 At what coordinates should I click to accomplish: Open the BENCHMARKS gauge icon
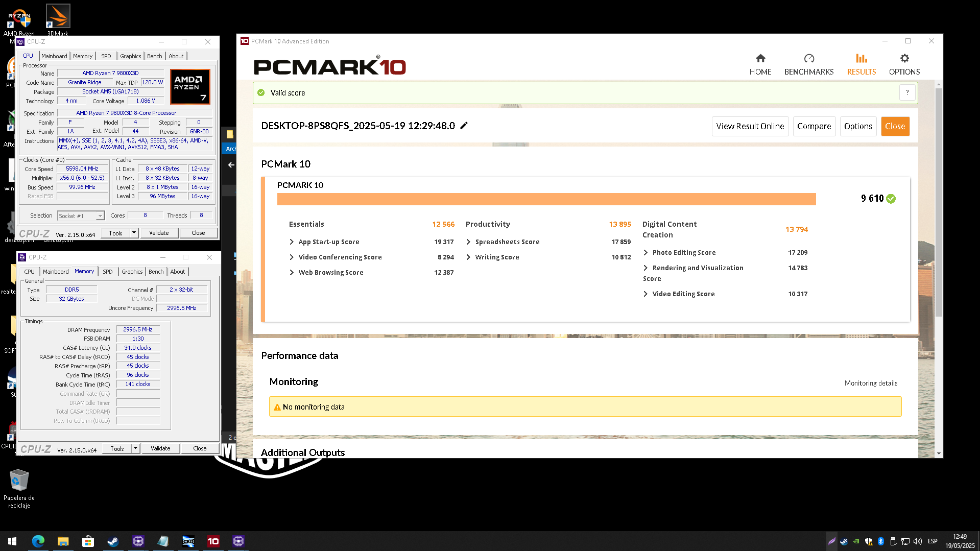(809, 58)
